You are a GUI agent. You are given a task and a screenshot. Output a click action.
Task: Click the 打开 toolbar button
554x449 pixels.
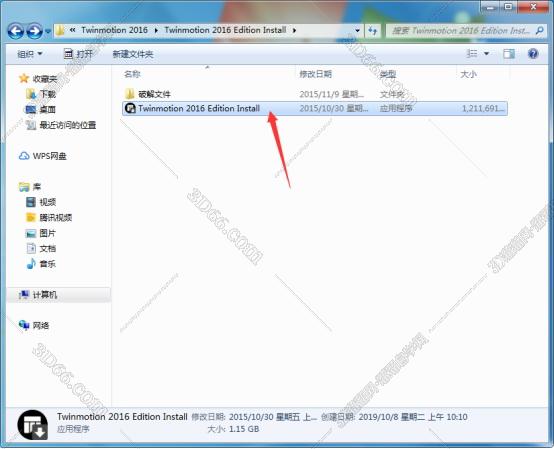pos(78,54)
